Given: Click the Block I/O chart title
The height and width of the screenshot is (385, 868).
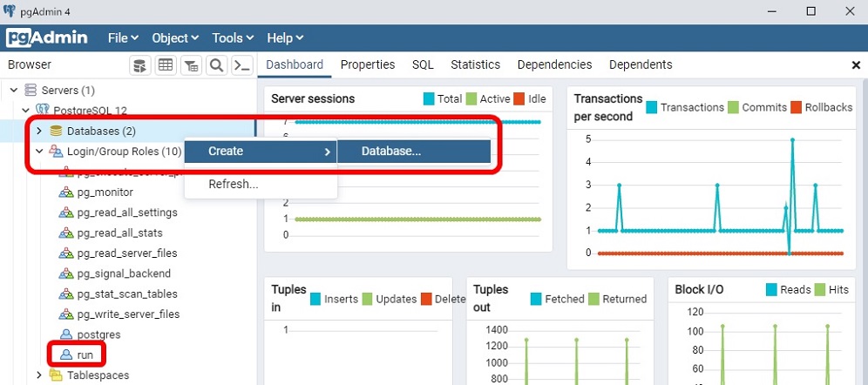Looking at the screenshot, I should pos(699,289).
